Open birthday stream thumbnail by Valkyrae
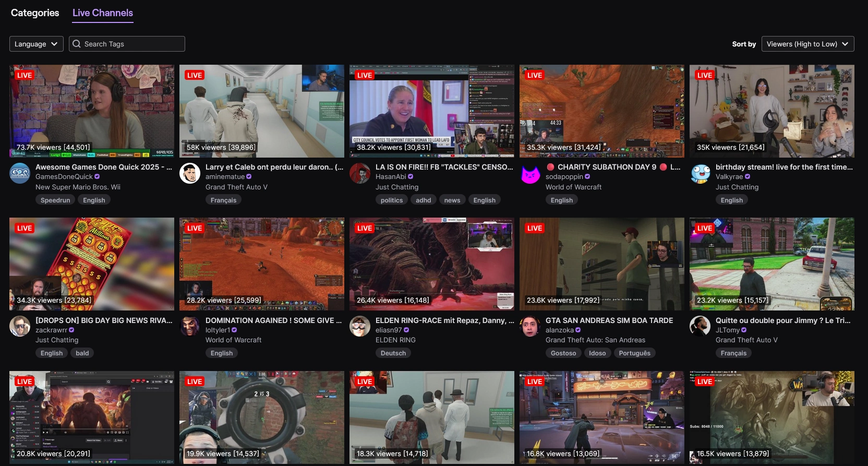This screenshot has width=868, height=466. (x=772, y=111)
